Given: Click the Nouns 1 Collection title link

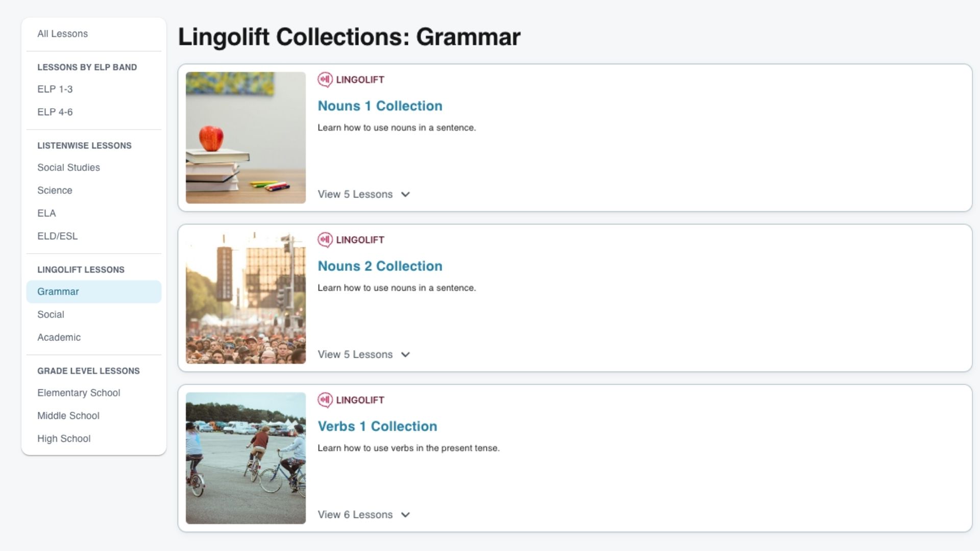Looking at the screenshot, I should [380, 106].
